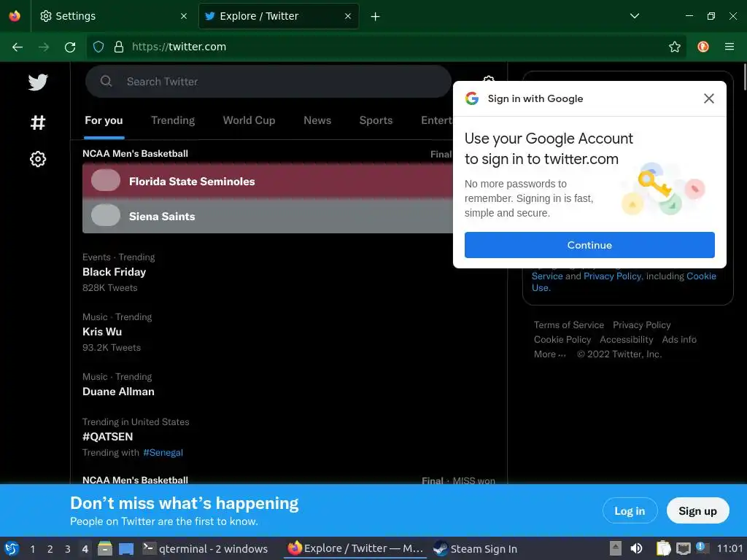Expand the More footer menu
Image resolution: width=747 pixels, height=560 pixels.
[550, 354]
